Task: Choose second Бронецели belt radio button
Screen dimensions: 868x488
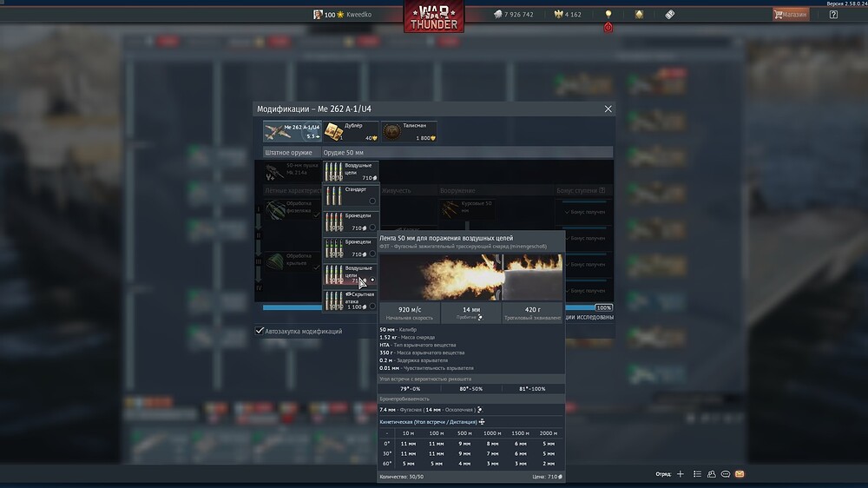Action: tap(372, 254)
